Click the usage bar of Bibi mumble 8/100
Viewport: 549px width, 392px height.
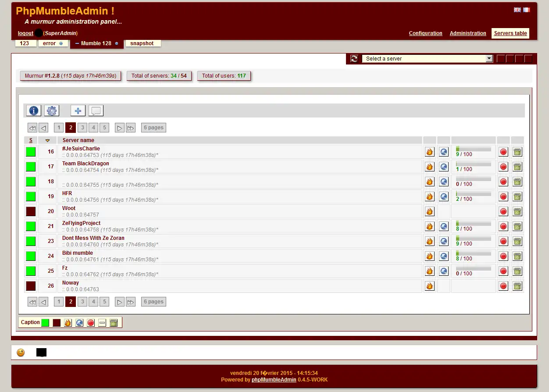(x=473, y=253)
